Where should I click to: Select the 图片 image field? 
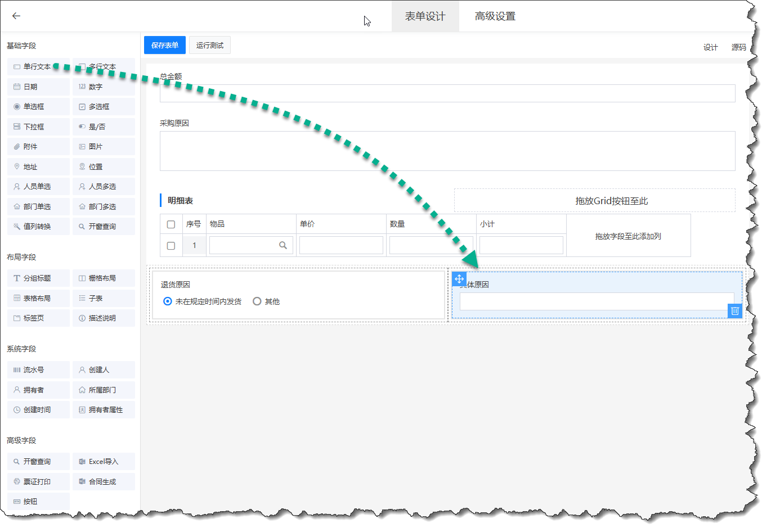pos(104,147)
